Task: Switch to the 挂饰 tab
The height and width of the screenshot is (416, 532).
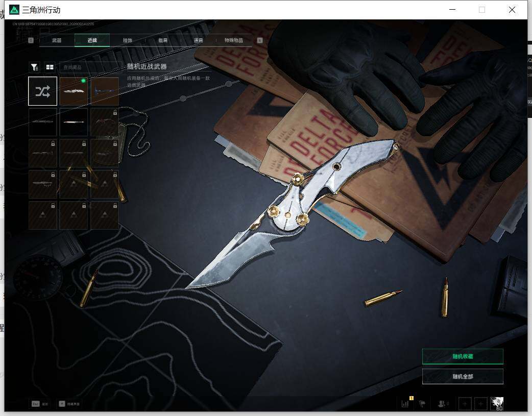Action: (x=128, y=40)
